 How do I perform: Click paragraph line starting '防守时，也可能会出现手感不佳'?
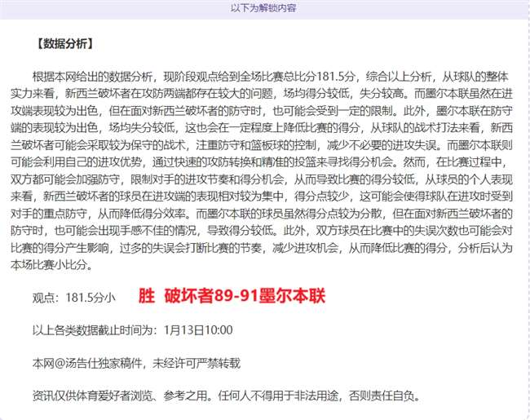coord(262,230)
